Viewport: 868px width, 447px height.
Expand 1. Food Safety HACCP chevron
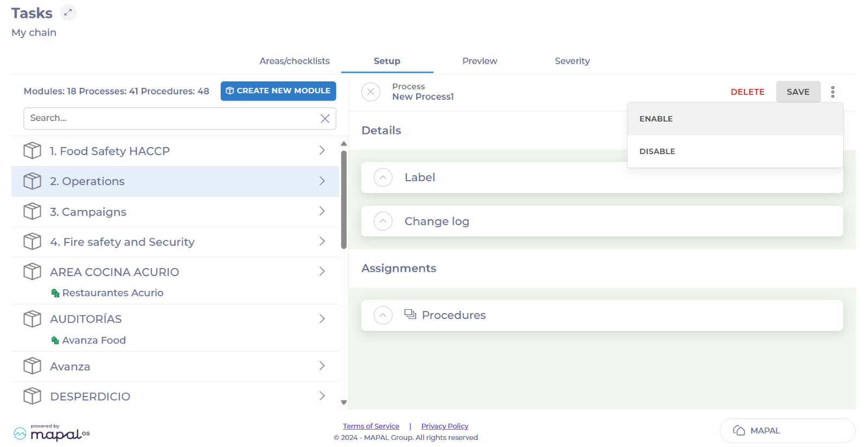point(322,150)
